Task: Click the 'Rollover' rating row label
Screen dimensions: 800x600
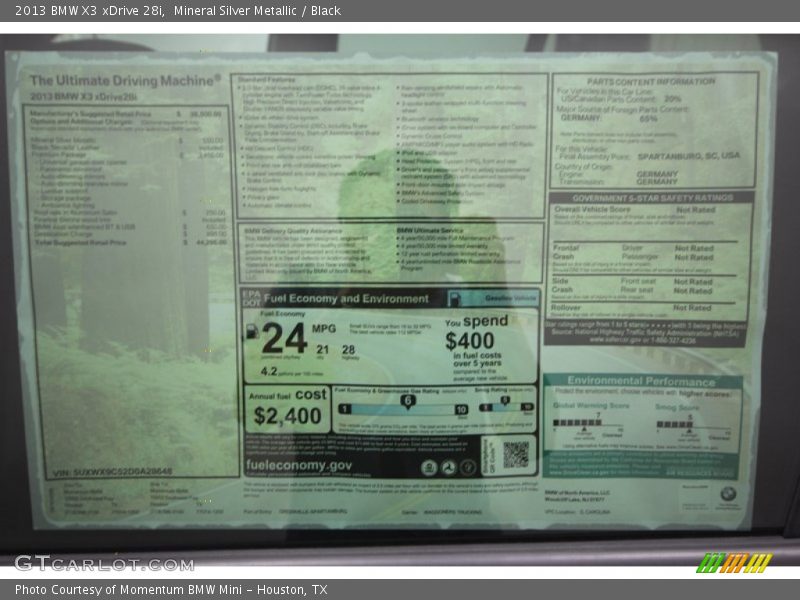Action: (x=566, y=308)
